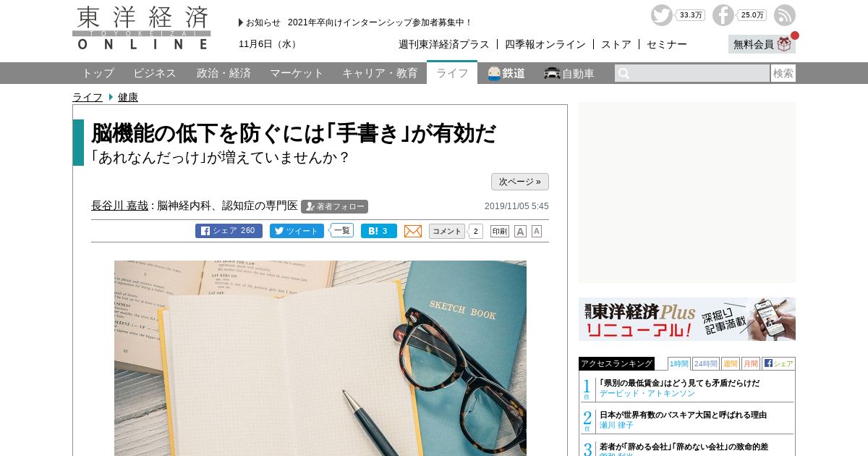Share article on Facebook, 260 shares
The width and height of the screenshot is (868, 456).
(229, 231)
